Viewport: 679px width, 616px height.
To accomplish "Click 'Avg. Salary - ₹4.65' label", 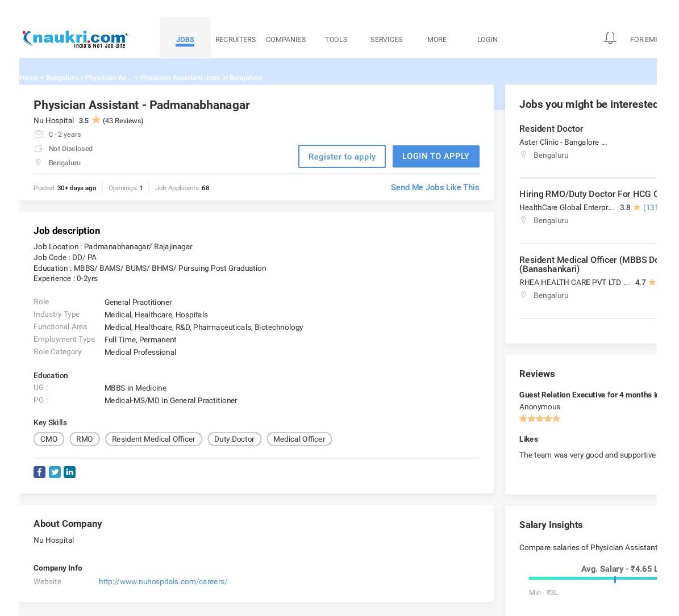I will (619, 569).
